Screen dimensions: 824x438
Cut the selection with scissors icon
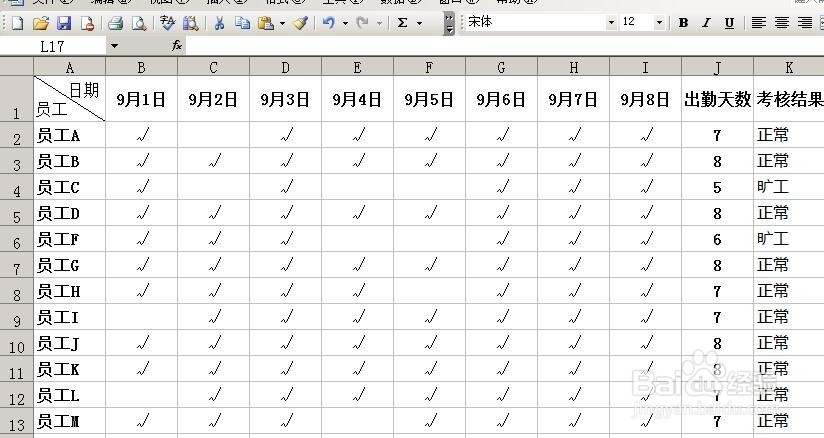click(x=220, y=23)
